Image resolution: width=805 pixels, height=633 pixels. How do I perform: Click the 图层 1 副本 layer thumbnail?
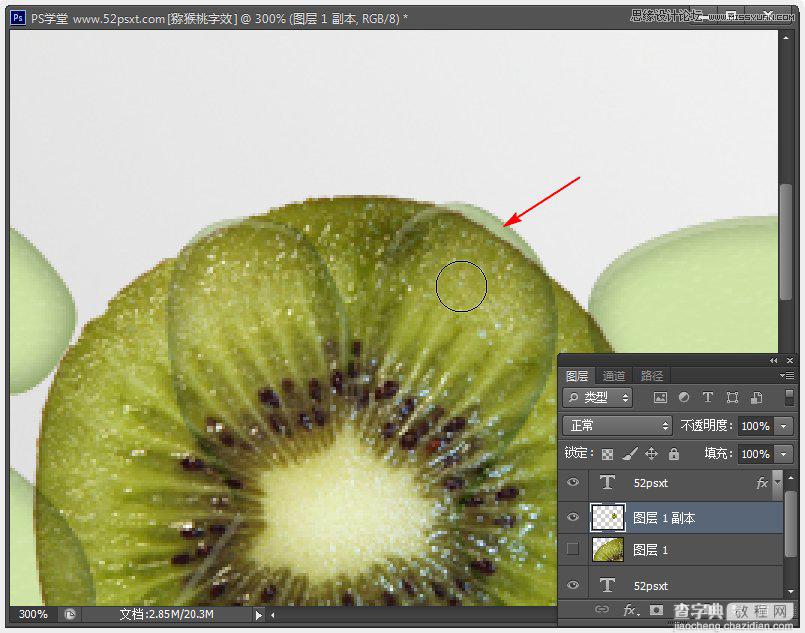click(608, 517)
